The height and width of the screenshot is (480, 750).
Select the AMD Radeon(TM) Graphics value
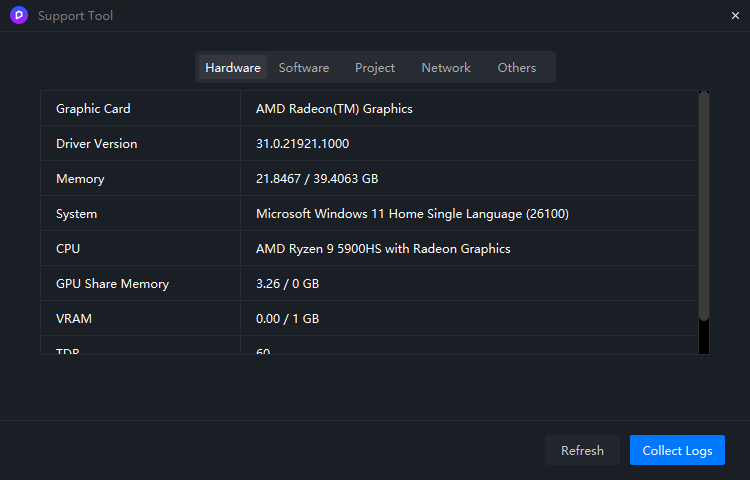[x=334, y=109]
